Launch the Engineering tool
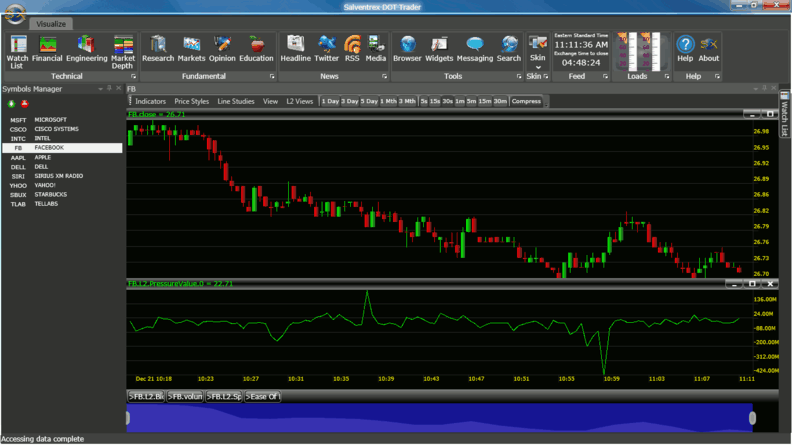 click(x=86, y=49)
